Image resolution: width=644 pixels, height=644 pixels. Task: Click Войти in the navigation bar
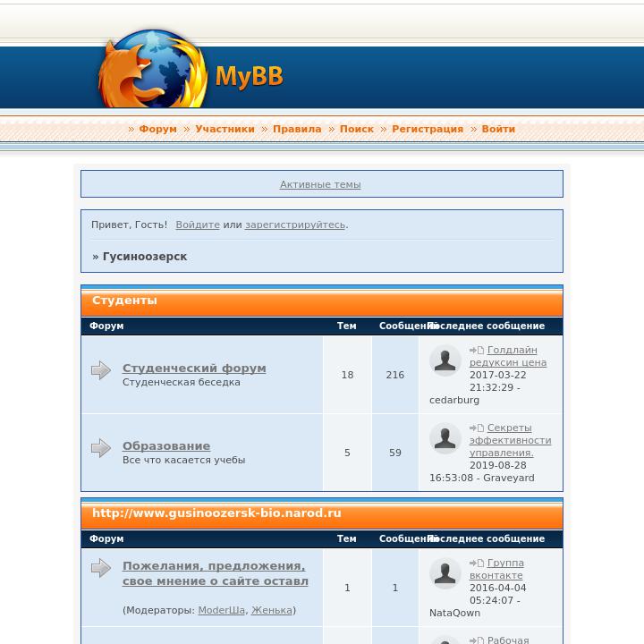(498, 129)
